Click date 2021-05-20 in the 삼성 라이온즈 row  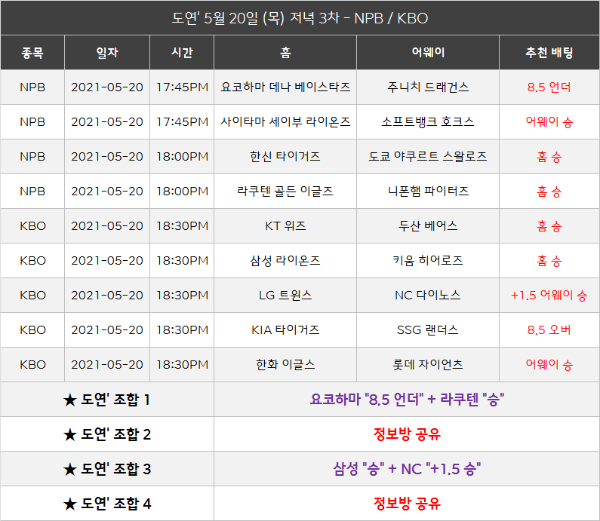[107, 261]
